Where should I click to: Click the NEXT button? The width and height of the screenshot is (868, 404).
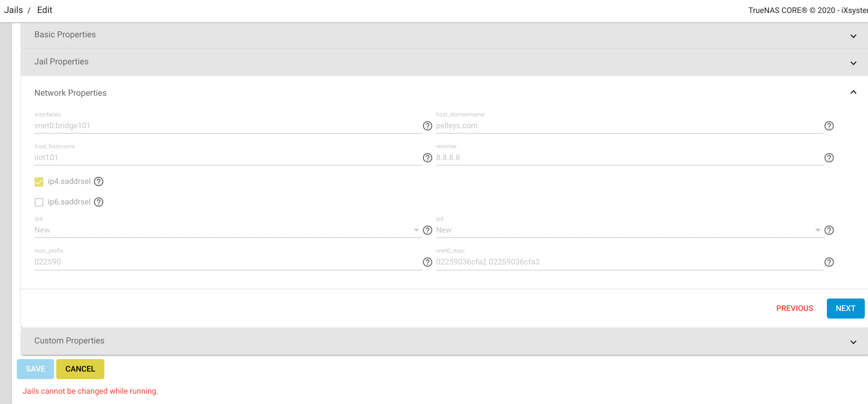click(x=845, y=308)
